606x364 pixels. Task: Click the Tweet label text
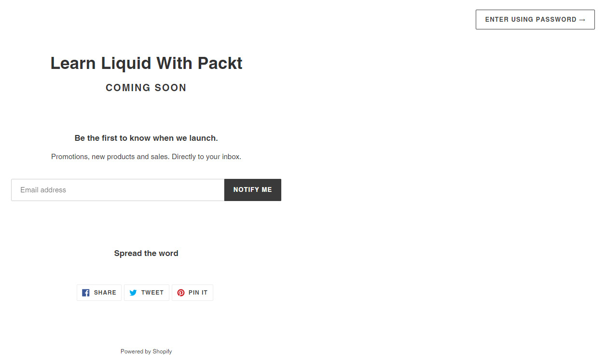point(152,293)
